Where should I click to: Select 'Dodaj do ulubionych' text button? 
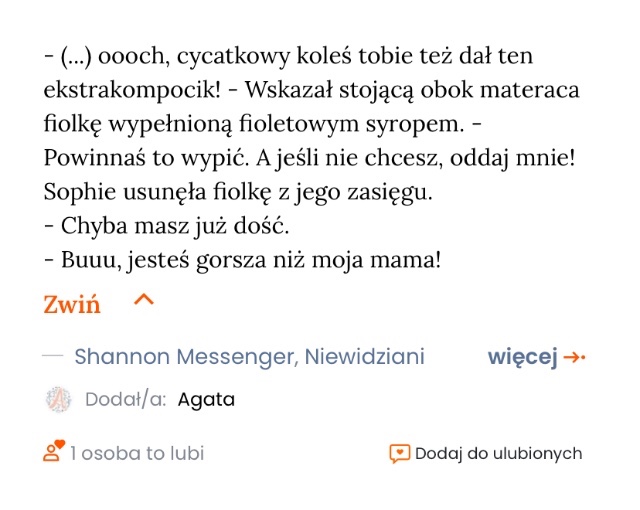click(498, 453)
